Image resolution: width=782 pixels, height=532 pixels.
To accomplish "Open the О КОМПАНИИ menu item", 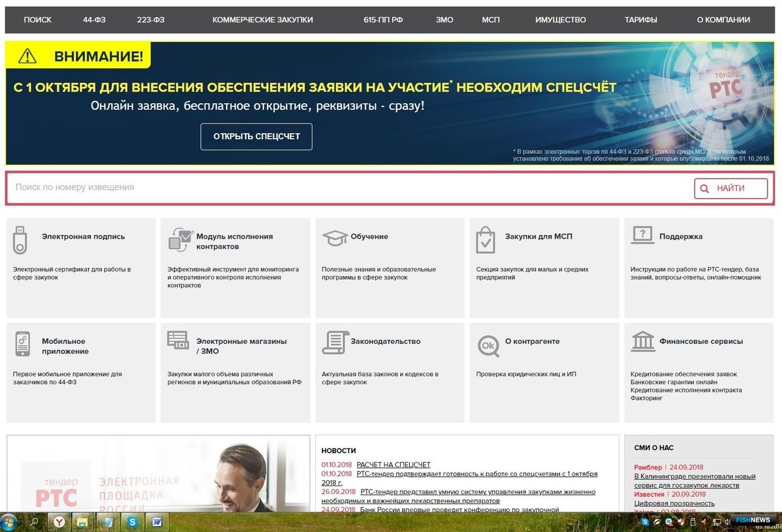I will click(x=723, y=20).
